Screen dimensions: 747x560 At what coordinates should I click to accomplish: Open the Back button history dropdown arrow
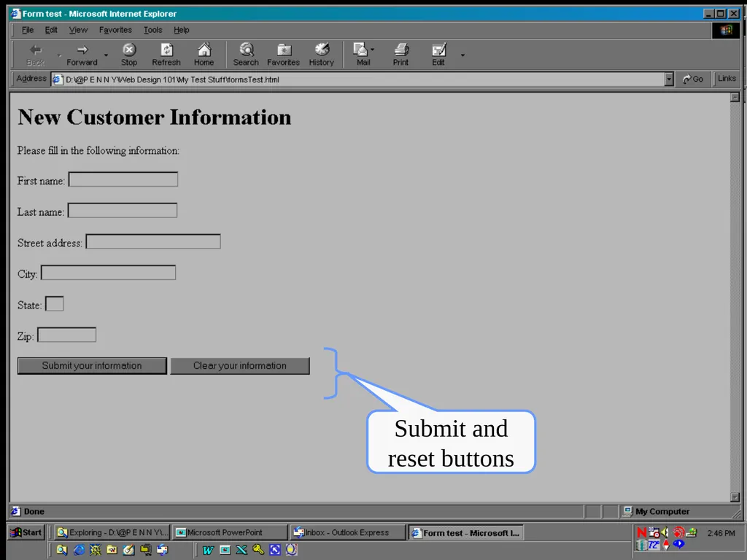[59, 55]
